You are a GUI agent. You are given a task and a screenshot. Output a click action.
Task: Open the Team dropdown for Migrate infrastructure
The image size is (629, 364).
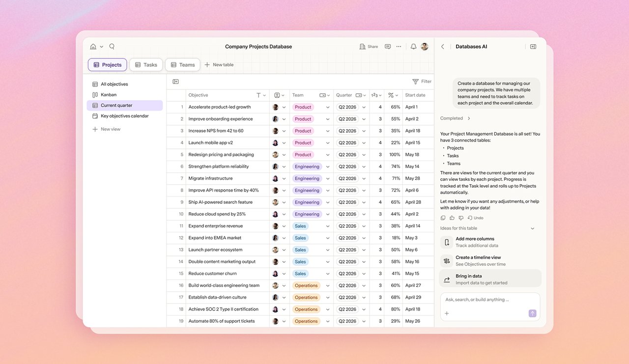pos(328,178)
